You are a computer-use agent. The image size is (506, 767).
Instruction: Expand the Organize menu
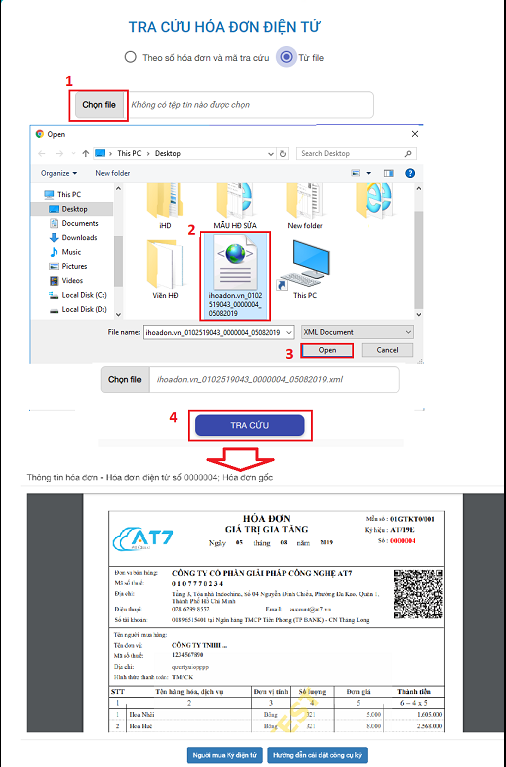(59, 173)
